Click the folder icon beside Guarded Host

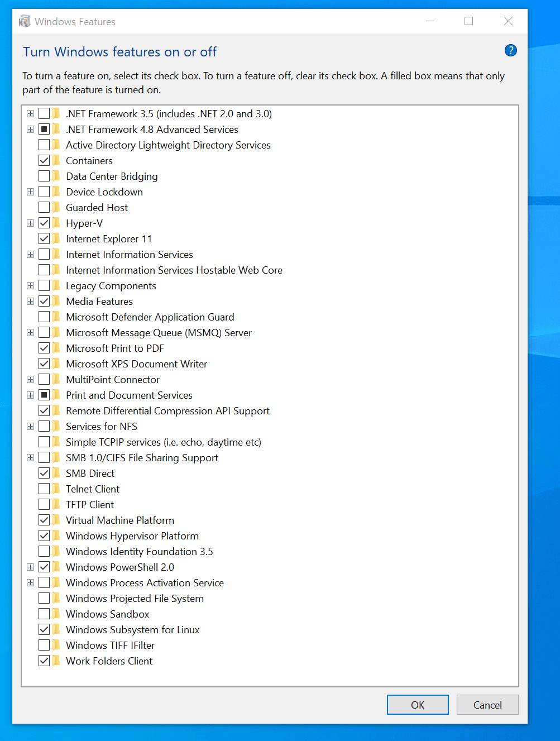coord(56,208)
